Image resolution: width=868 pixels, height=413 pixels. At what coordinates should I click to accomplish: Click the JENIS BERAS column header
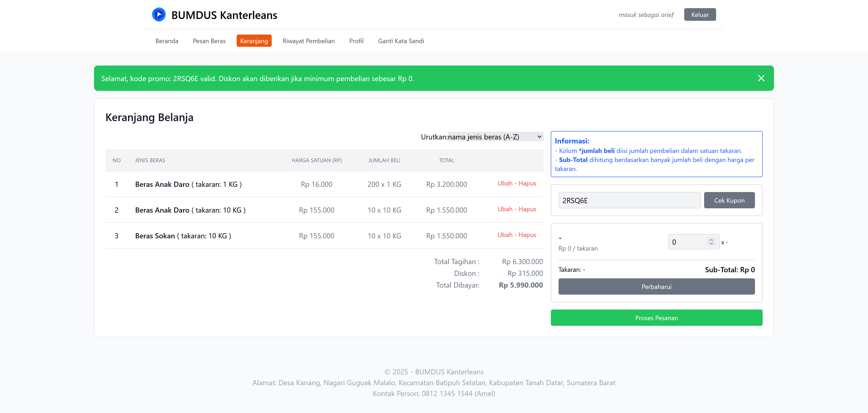[x=150, y=160]
